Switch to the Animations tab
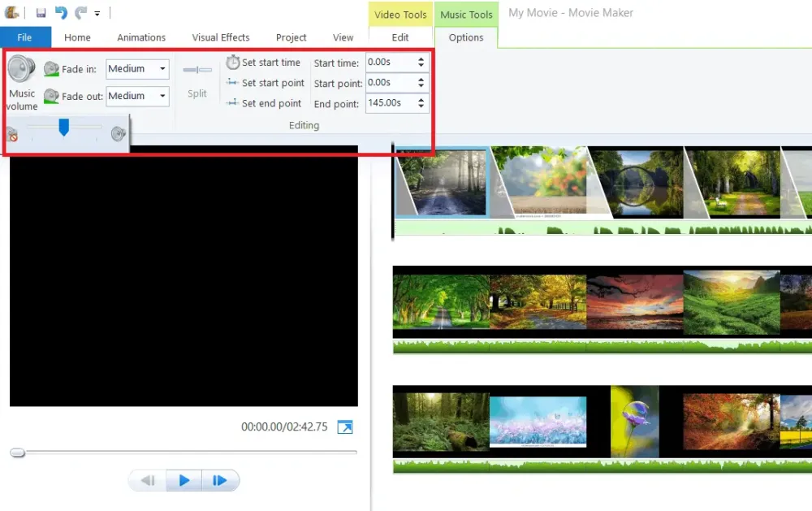This screenshot has width=812, height=511. (141, 37)
